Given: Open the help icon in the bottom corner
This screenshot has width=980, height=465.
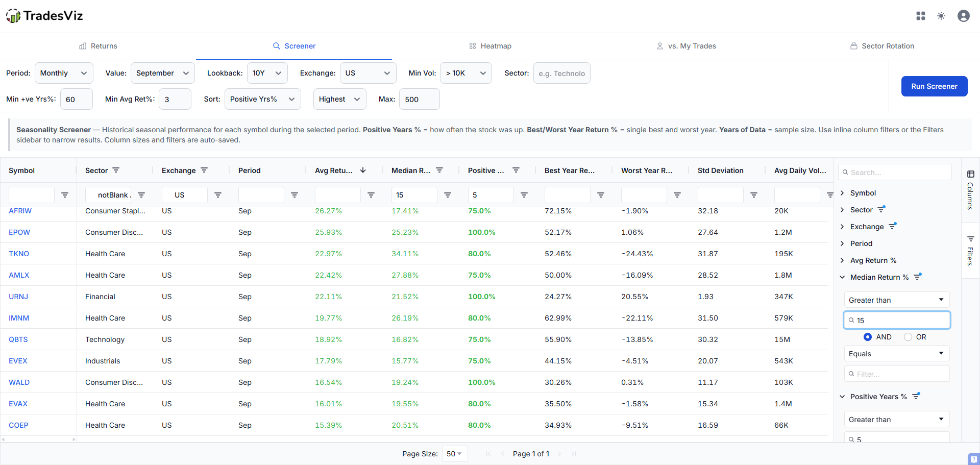Looking at the screenshot, I should pos(974,459).
